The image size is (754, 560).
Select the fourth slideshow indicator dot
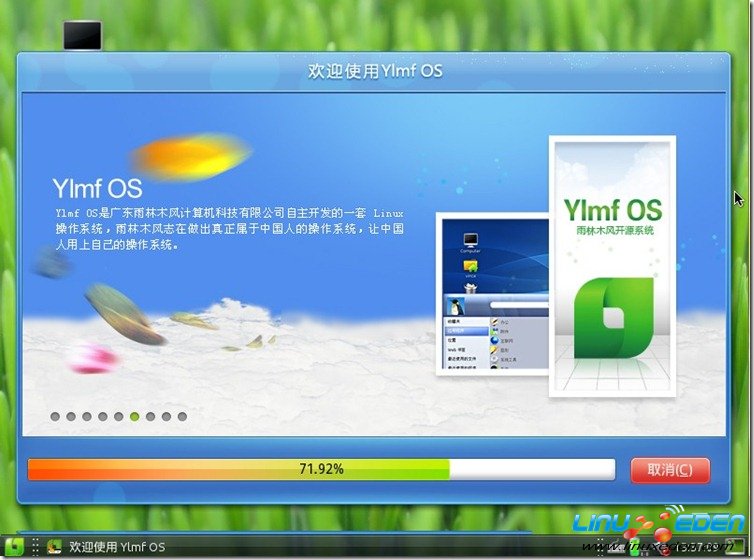(x=103, y=416)
